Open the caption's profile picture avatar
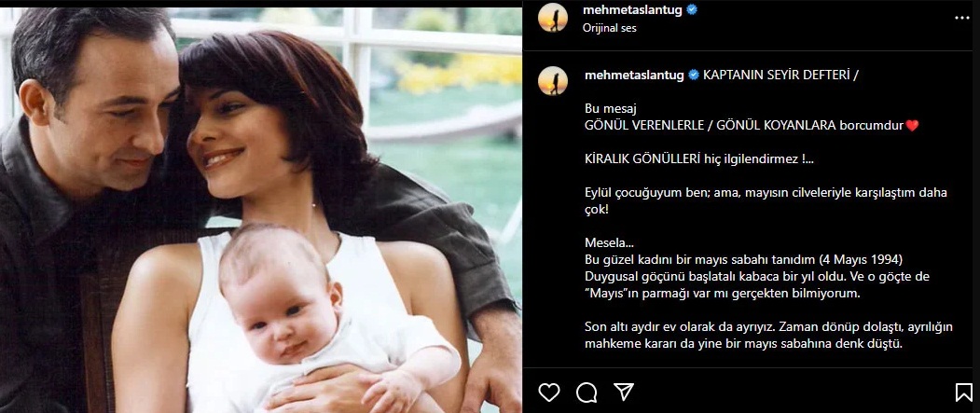 (553, 81)
